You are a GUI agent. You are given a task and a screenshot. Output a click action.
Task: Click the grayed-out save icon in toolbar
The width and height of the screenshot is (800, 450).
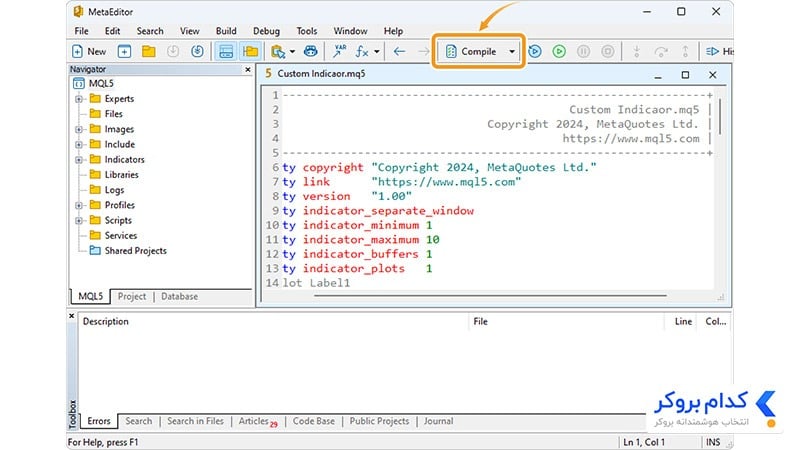[173, 52]
